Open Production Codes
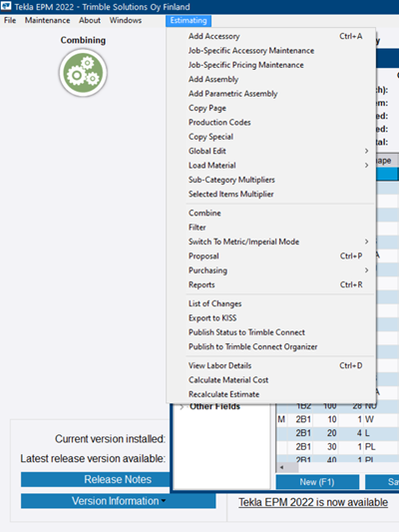 271,122
